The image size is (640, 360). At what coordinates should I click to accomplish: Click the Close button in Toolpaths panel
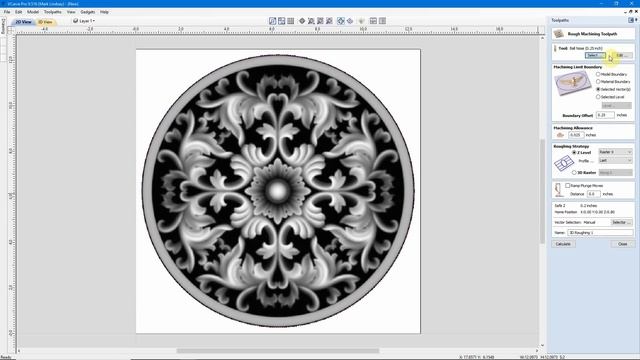622,244
